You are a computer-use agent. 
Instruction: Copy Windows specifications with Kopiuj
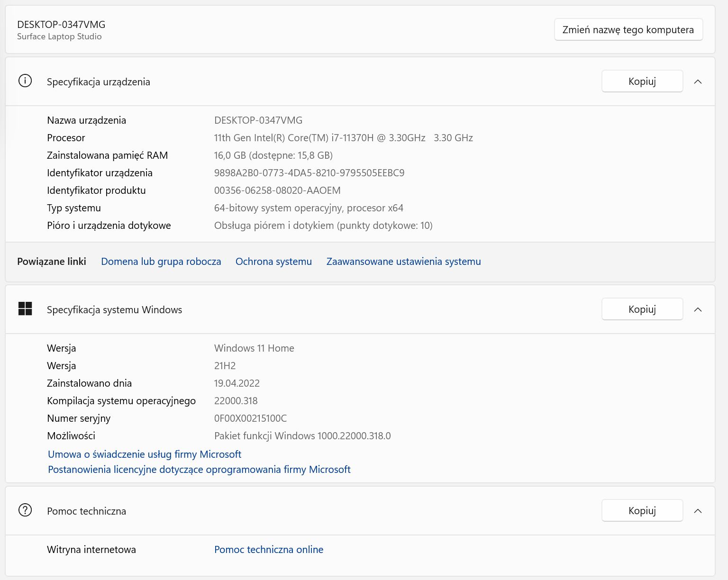point(642,309)
